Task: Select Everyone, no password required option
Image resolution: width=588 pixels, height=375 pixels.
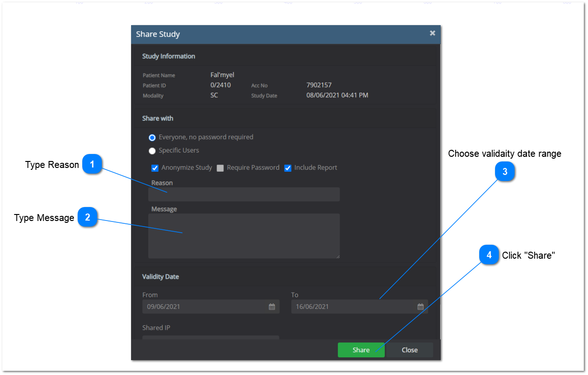Action: coord(152,137)
